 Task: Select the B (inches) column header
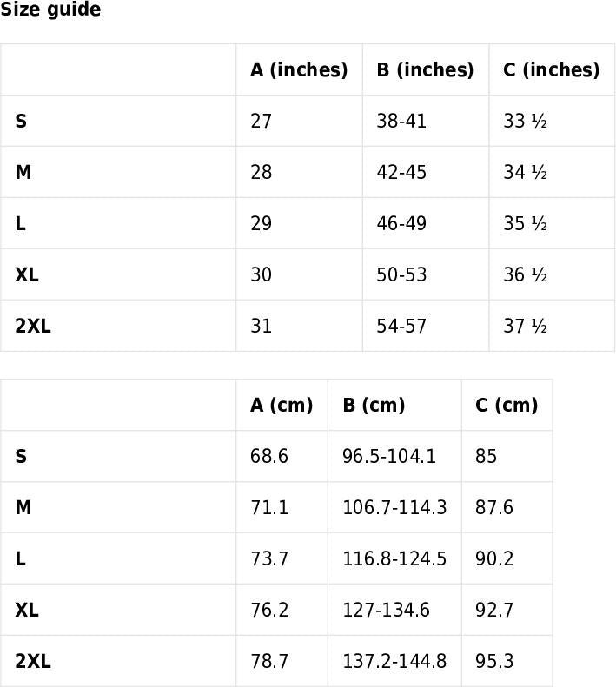pyautogui.click(x=425, y=70)
